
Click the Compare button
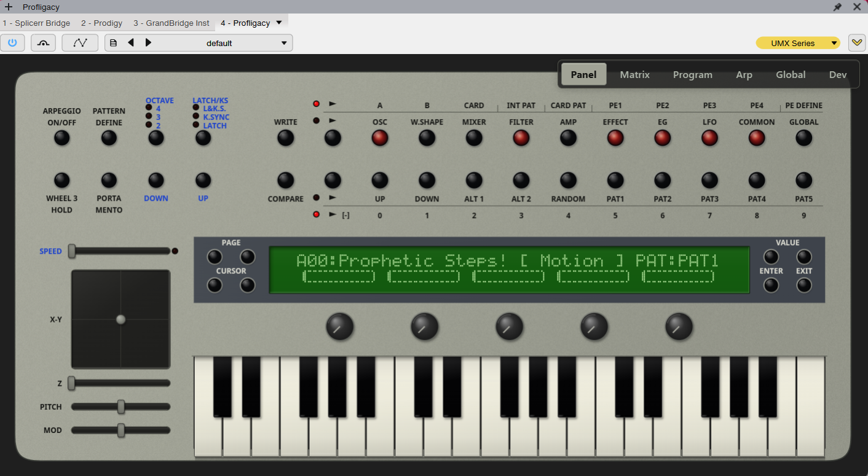click(x=286, y=181)
